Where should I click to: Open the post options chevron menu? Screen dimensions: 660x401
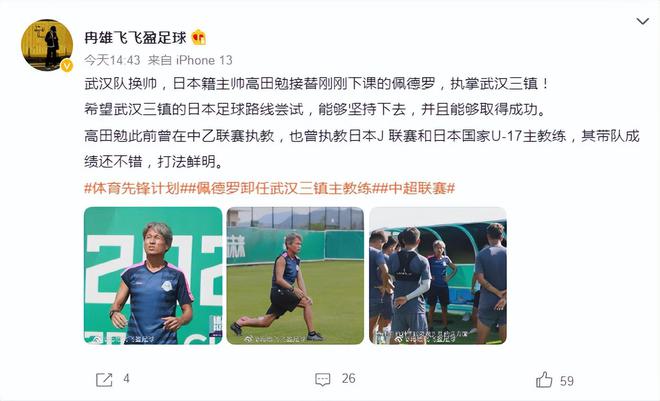tap(642, 21)
